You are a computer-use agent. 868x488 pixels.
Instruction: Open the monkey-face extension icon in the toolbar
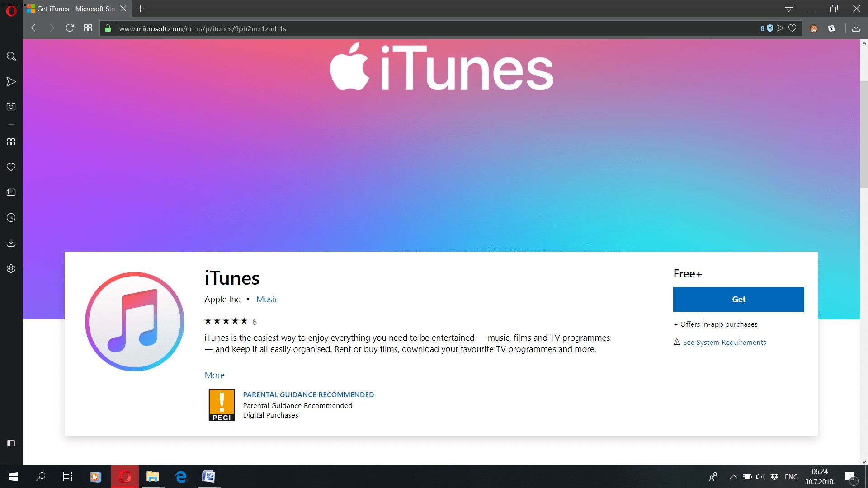814,28
